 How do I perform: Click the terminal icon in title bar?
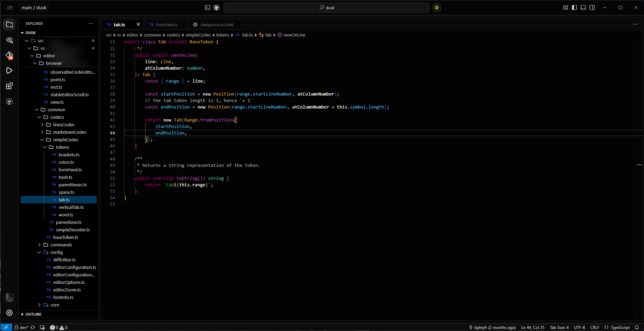208,8
